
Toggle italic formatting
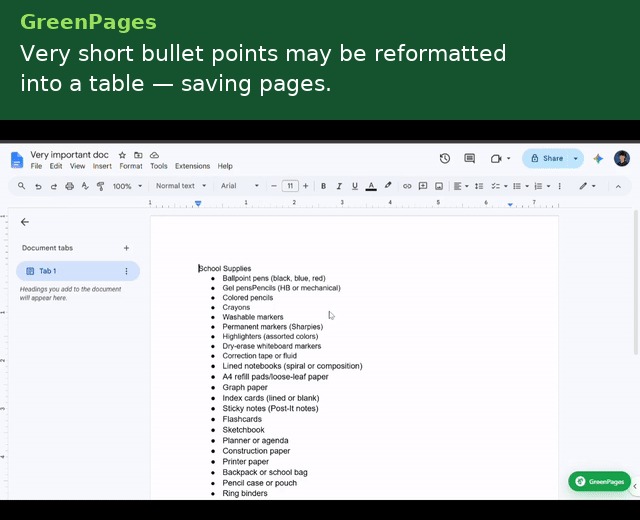coord(339,186)
